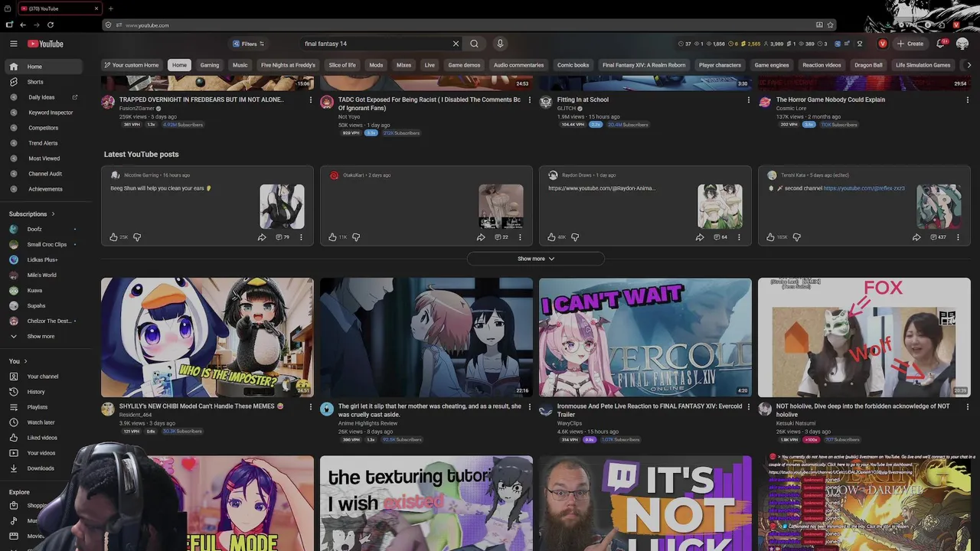Viewport: 980px width, 551px height.
Task: Open the YouTube guide hamburger menu
Action: pyautogui.click(x=13, y=44)
